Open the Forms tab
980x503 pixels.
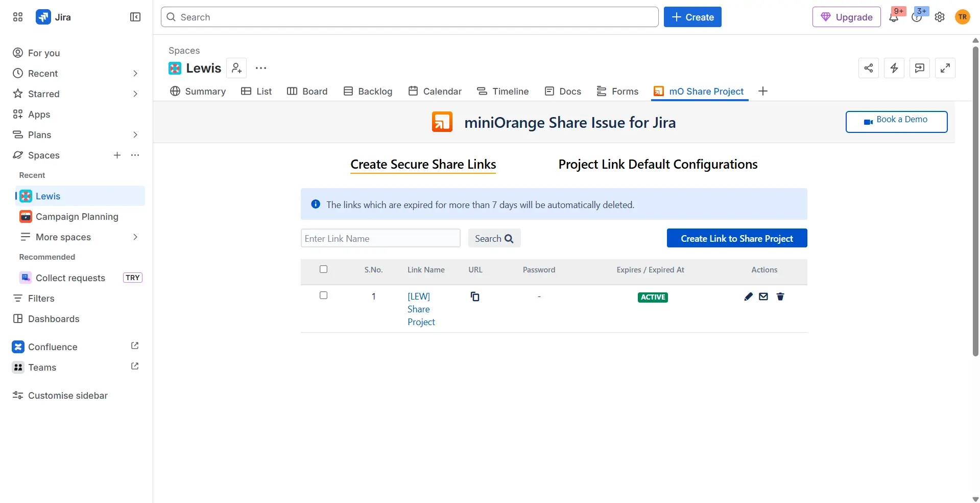tap(618, 91)
